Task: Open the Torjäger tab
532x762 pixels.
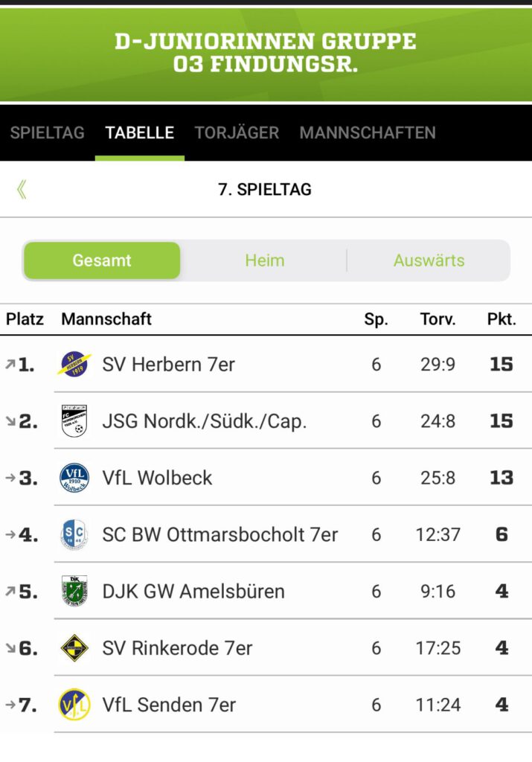Action: click(x=237, y=133)
